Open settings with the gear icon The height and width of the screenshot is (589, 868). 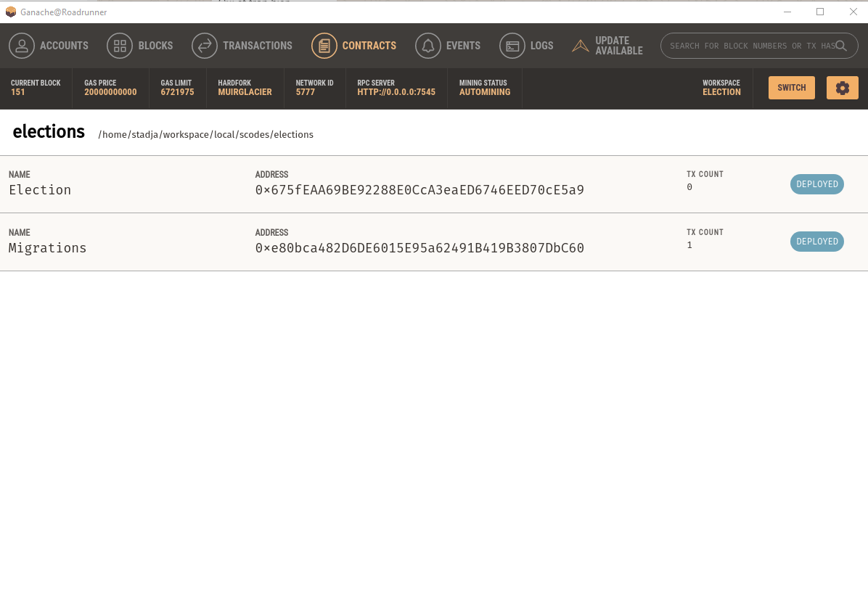point(842,88)
